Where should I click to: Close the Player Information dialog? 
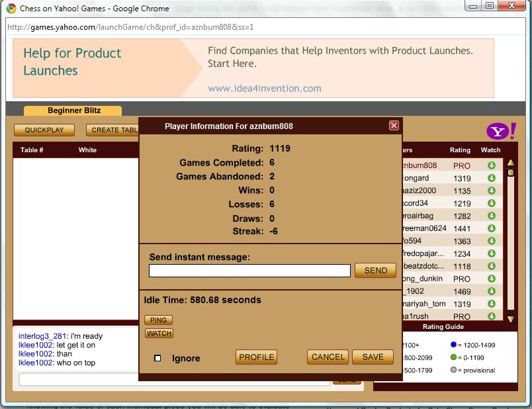click(x=394, y=126)
